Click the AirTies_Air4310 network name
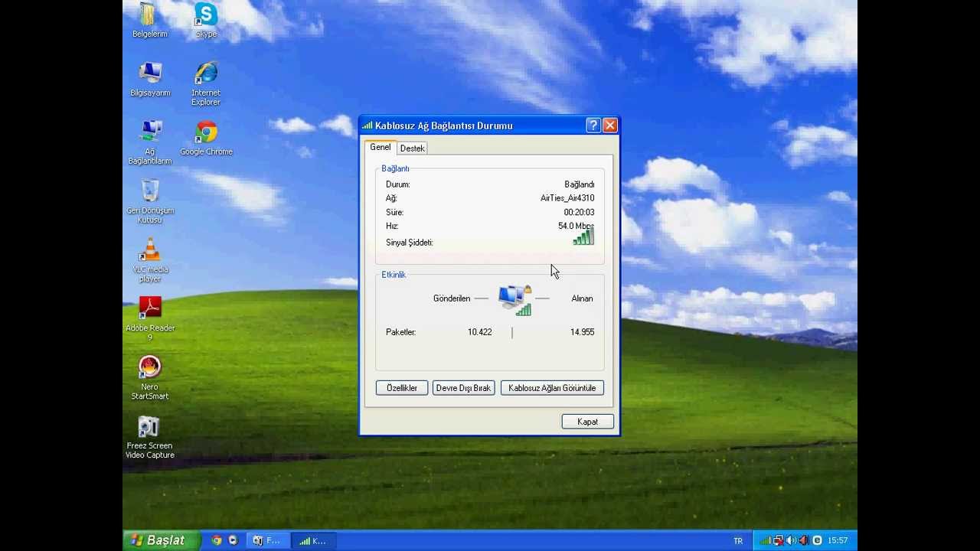Viewport: 980px width, 551px height. (x=567, y=198)
